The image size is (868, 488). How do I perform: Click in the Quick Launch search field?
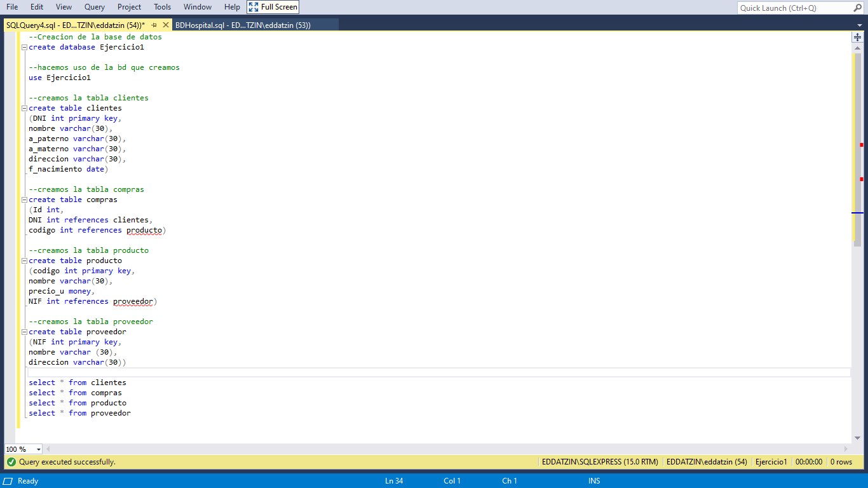[794, 8]
